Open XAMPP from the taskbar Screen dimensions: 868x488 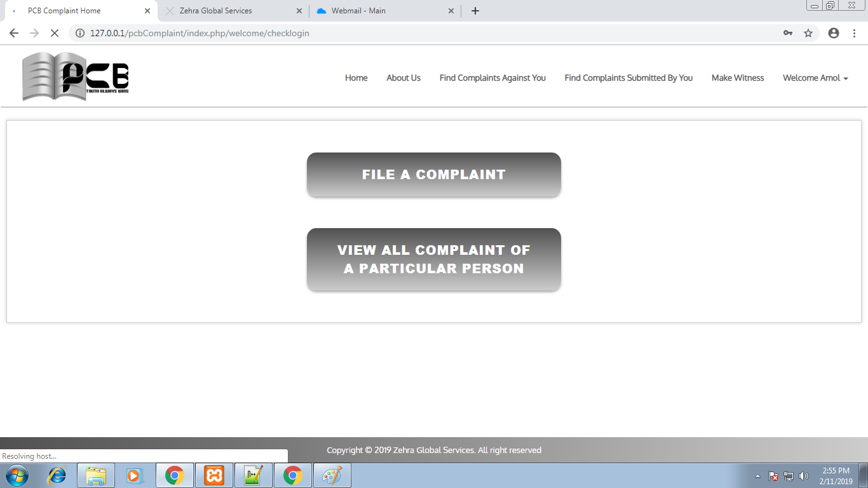[214, 475]
